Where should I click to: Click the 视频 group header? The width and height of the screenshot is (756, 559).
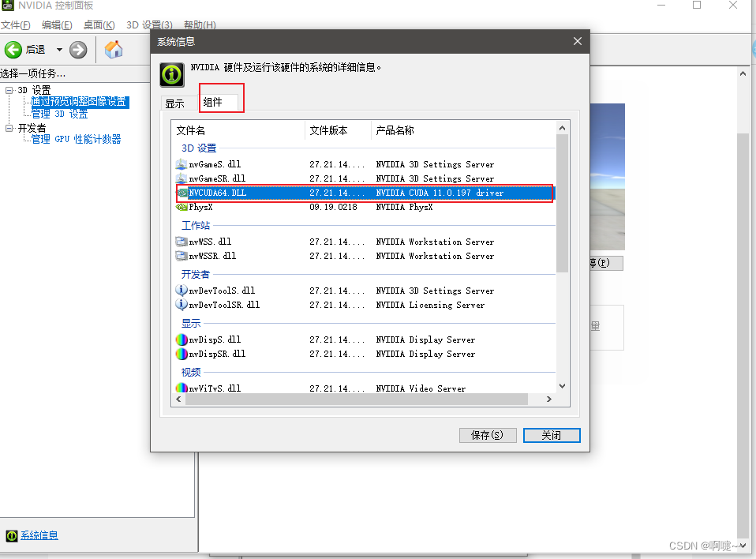[191, 373]
